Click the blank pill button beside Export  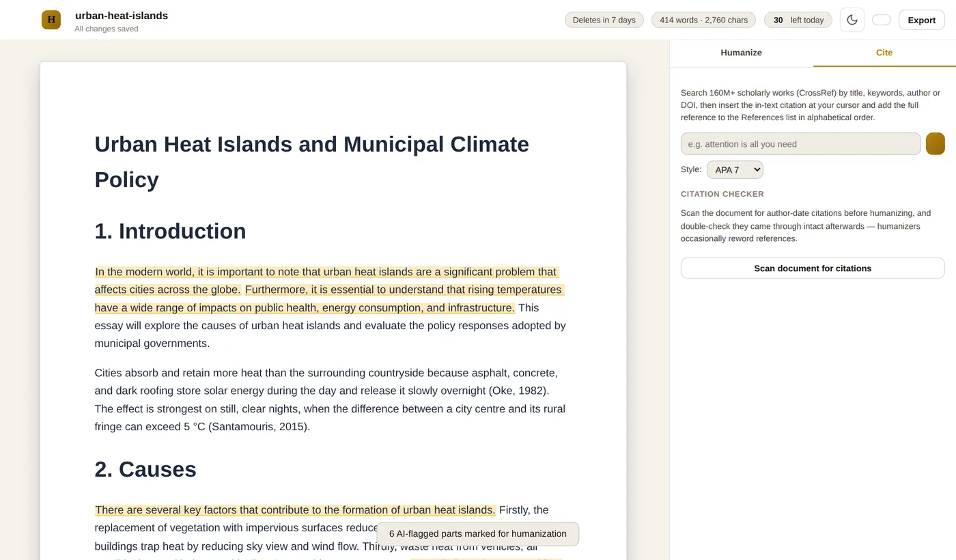point(882,20)
